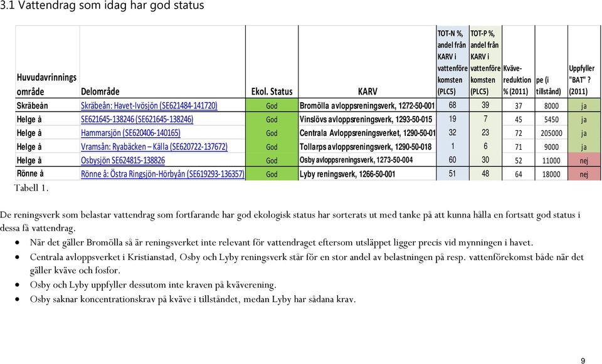The height and width of the screenshot is (364, 602).
Task: Click the green 'God' cell in Skräbeån row
Action: point(272,105)
